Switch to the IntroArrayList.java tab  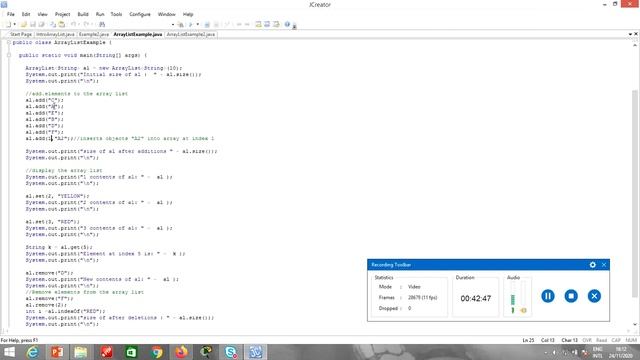point(55,34)
